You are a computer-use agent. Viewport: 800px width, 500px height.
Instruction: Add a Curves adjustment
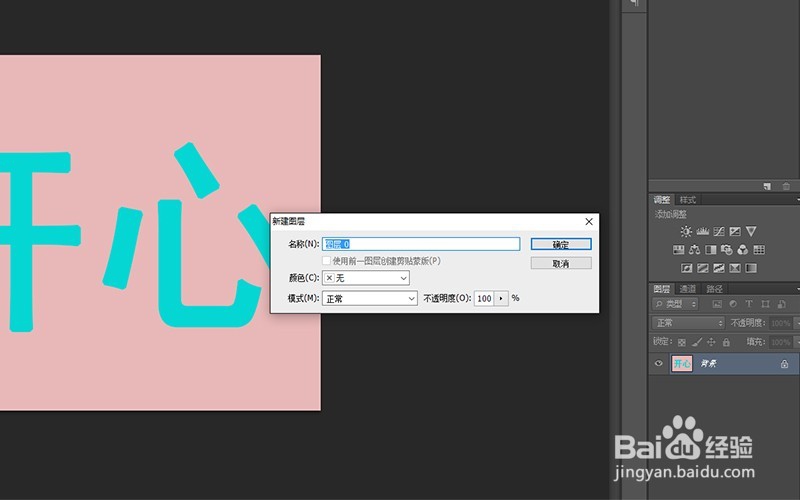pyautogui.click(x=719, y=232)
